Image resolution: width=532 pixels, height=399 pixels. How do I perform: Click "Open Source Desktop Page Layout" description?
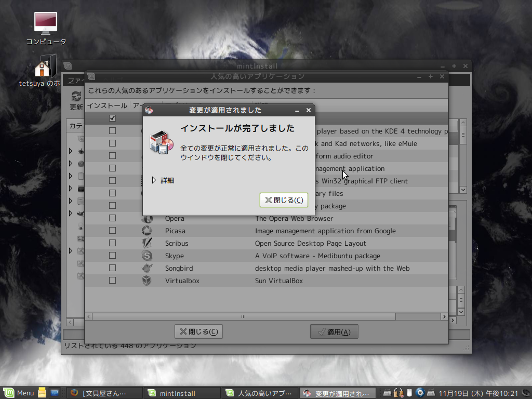click(x=311, y=243)
